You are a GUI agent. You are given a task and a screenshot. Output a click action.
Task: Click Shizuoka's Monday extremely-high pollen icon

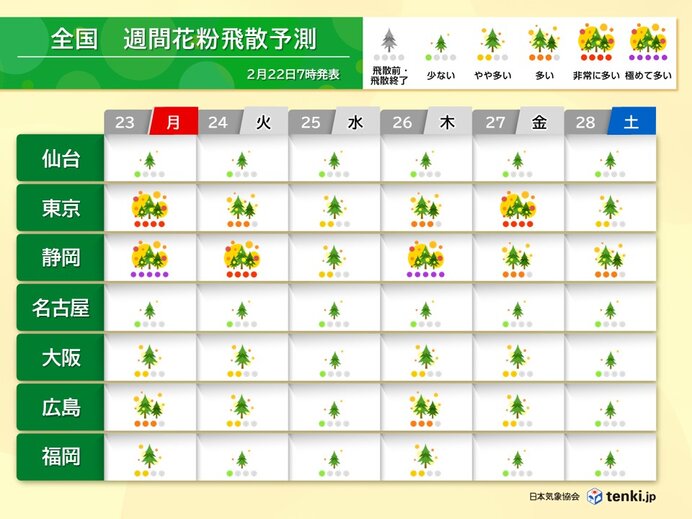point(149,257)
